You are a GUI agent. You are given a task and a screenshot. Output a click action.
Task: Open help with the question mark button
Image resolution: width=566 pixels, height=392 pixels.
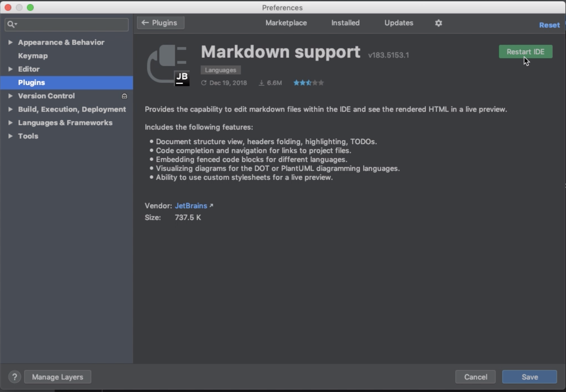15,377
